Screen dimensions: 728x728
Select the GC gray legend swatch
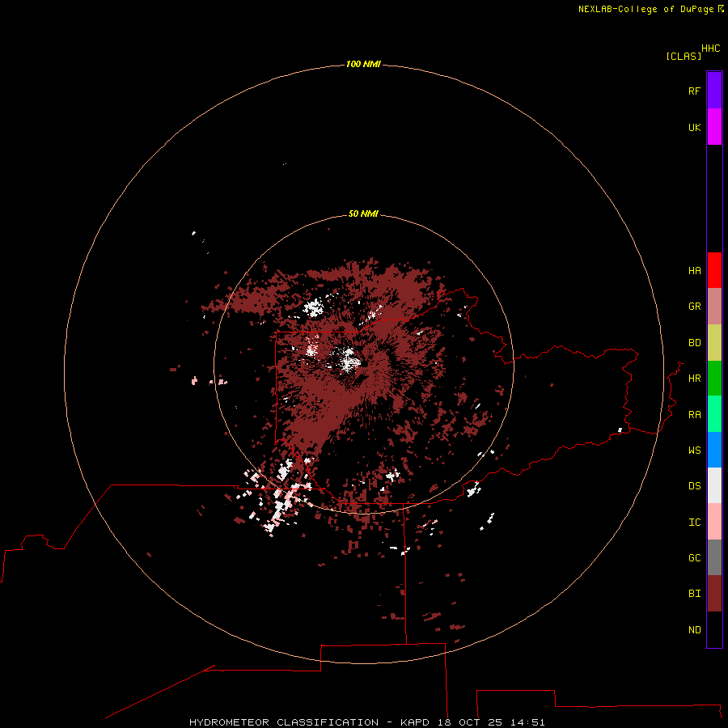(x=714, y=557)
